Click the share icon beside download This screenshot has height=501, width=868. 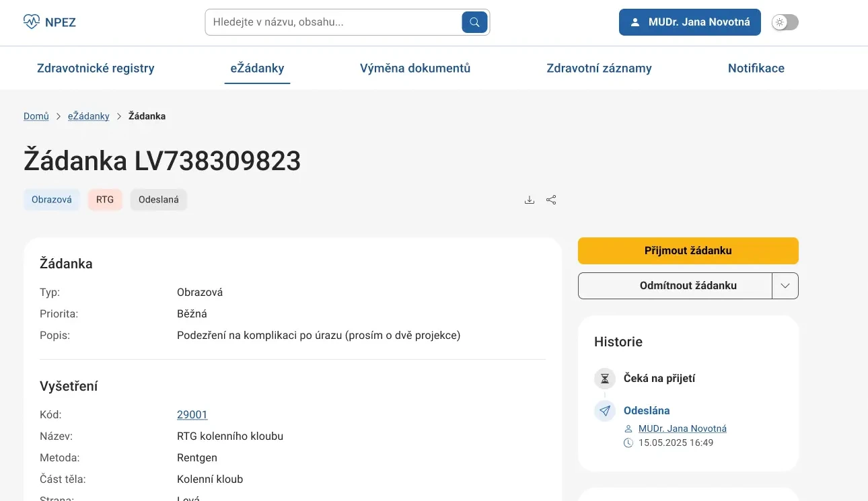pyautogui.click(x=551, y=200)
